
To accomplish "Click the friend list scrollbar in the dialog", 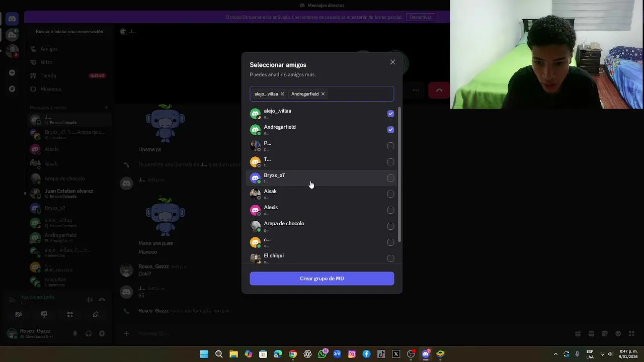I will [x=399, y=174].
